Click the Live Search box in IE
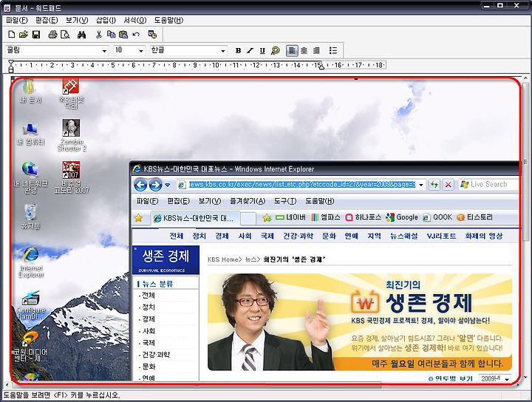This screenshot has width=532, height=402. point(488,184)
